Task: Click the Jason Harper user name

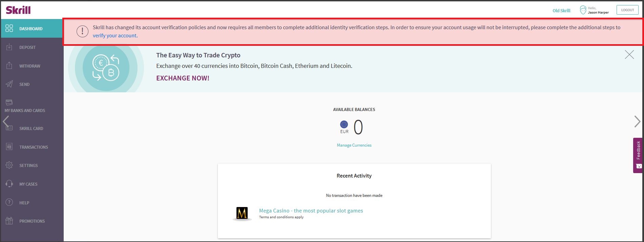Action: point(598,13)
